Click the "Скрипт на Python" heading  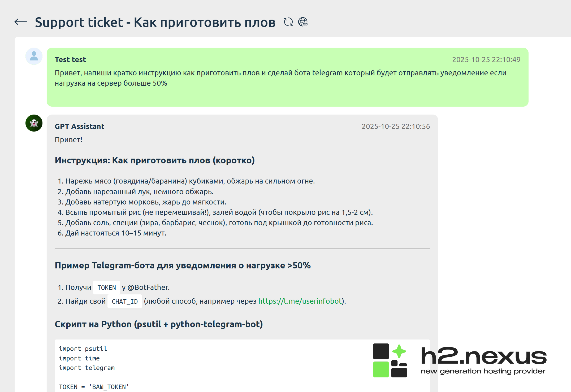click(x=159, y=324)
